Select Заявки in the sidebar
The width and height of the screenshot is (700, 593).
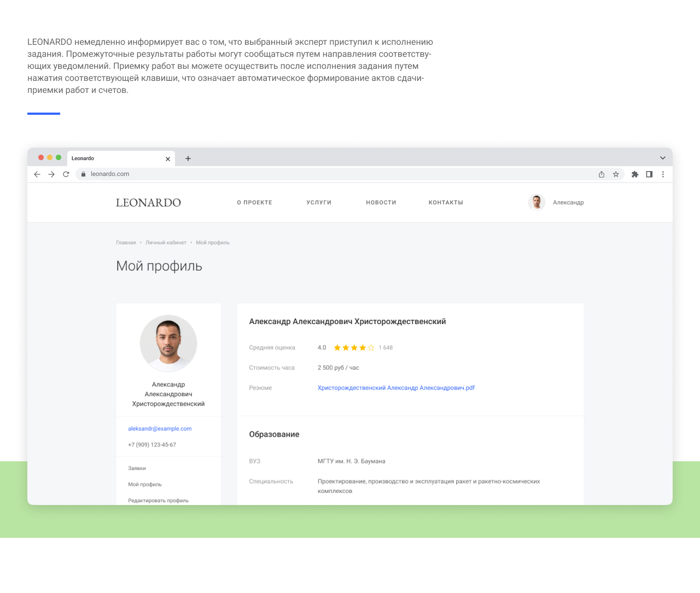click(137, 468)
